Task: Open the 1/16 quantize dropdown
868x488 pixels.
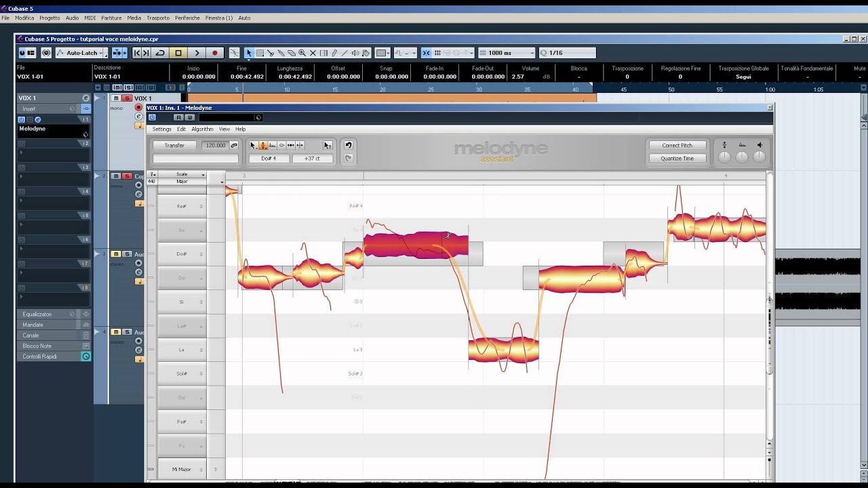Action: click(x=568, y=53)
